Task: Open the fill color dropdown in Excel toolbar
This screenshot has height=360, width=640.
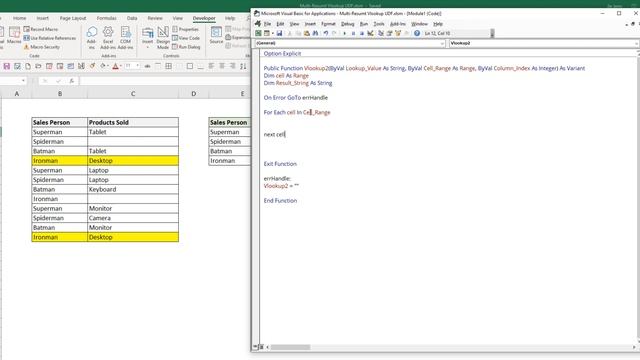Action: (x=107, y=66)
